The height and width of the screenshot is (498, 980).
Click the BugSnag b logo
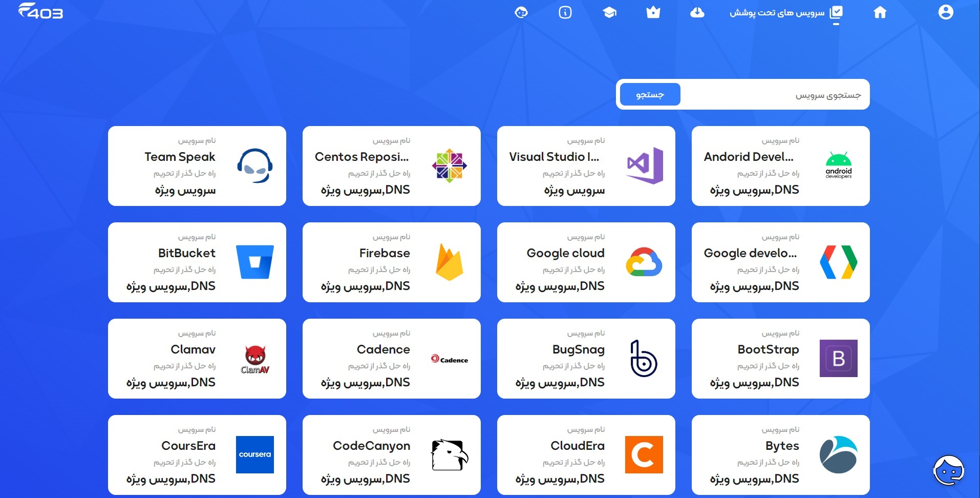[x=644, y=358]
